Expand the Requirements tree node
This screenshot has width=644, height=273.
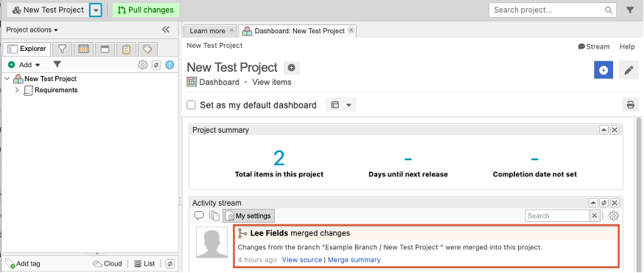point(17,89)
